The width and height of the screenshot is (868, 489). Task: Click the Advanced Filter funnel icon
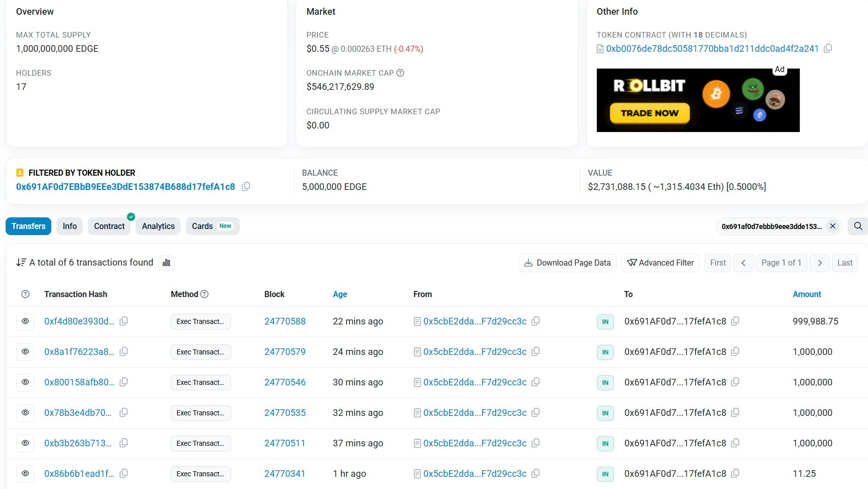(632, 263)
